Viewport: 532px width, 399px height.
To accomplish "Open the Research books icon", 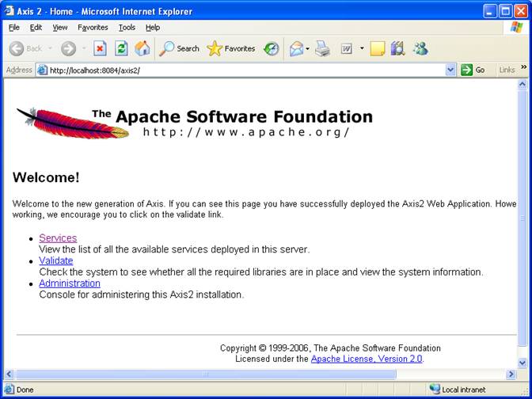I will tap(397, 49).
